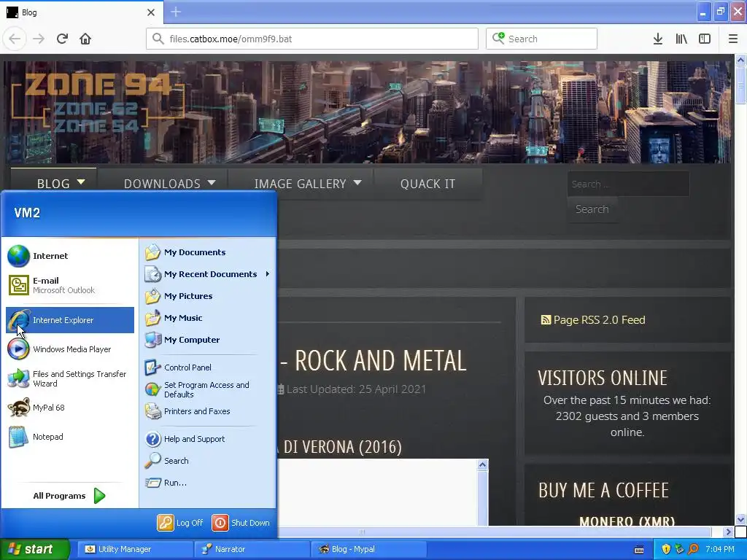Click the on-screen keyboard tray icon
This screenshot has width=747, height=560.
tap(639, 550)
